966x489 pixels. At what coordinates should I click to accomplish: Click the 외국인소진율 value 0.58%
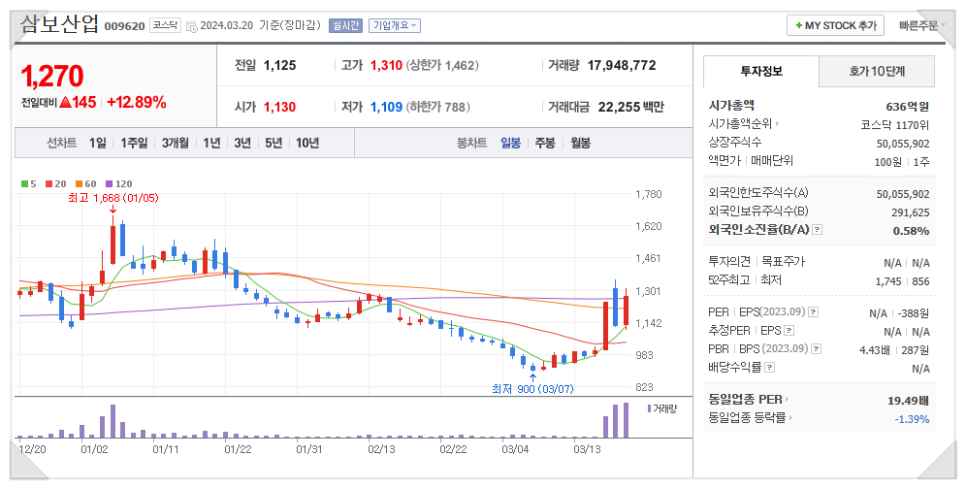[911, 231]
